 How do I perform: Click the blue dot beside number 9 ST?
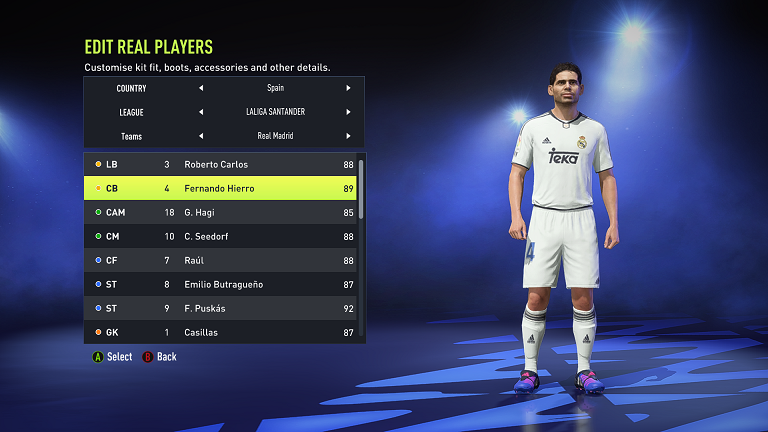(98, 309)
